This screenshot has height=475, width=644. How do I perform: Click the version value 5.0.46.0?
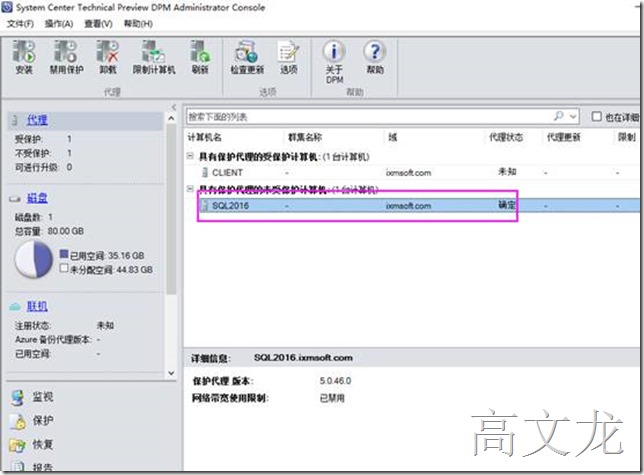point(336,381)
